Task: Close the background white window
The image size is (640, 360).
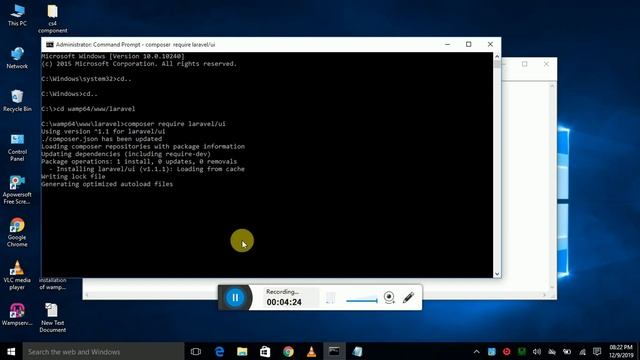Action: (546, 64)
